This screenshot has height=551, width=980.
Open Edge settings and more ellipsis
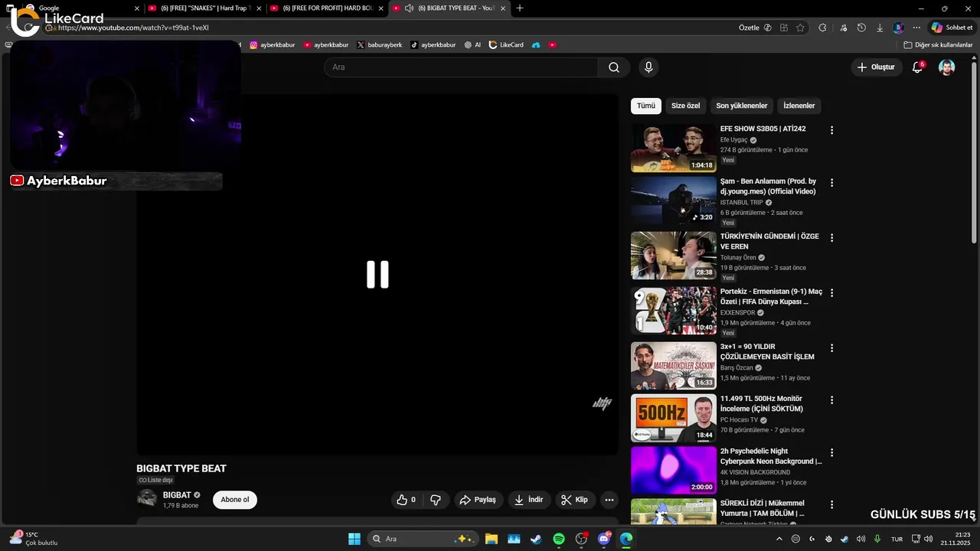pyautogui.click(x=916, y=28)
